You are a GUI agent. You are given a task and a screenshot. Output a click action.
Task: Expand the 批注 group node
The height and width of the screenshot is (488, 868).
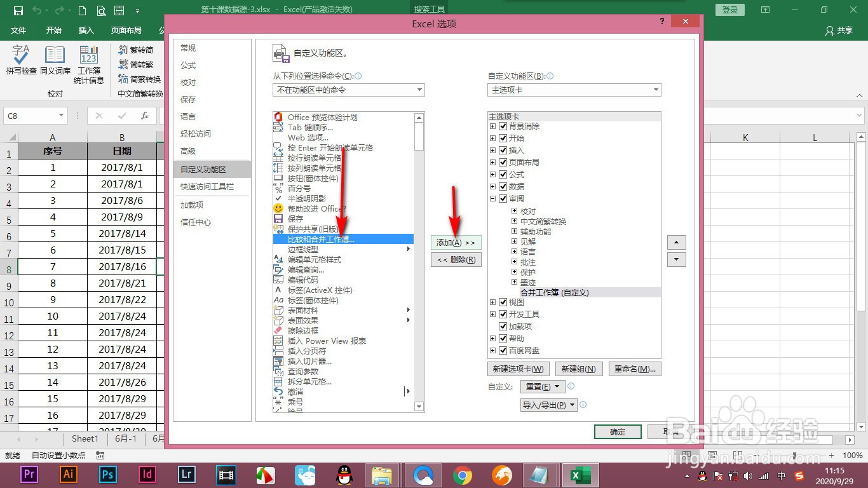point(515,262)
